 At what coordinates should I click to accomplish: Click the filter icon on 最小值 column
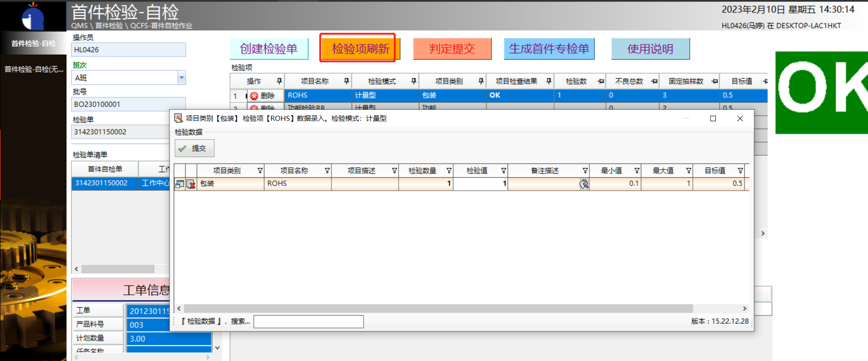pos(637,171)
